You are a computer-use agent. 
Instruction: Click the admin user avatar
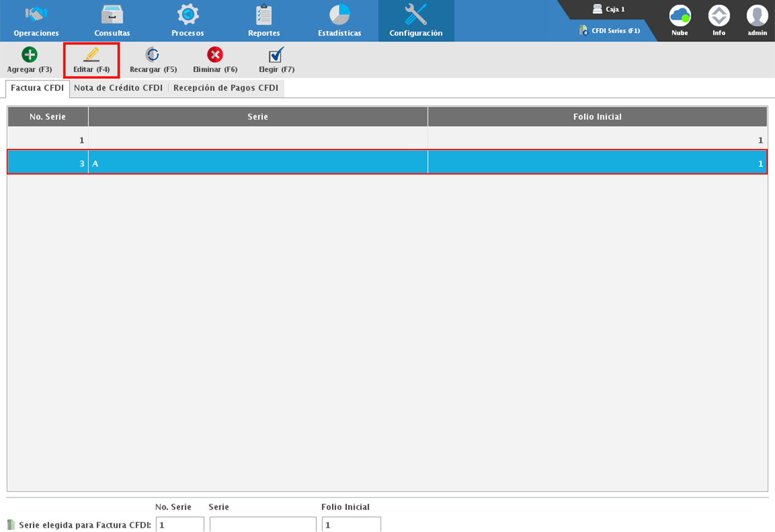coord(757,16)
